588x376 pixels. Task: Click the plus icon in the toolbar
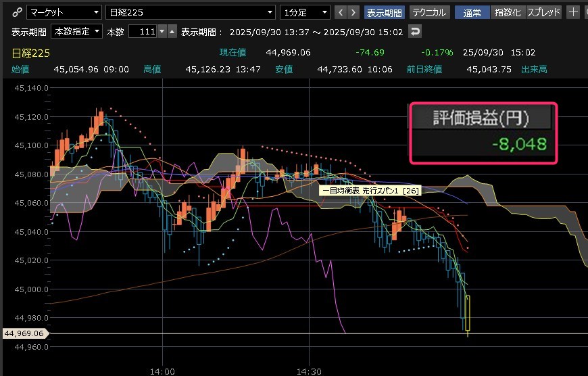(573, 12)
